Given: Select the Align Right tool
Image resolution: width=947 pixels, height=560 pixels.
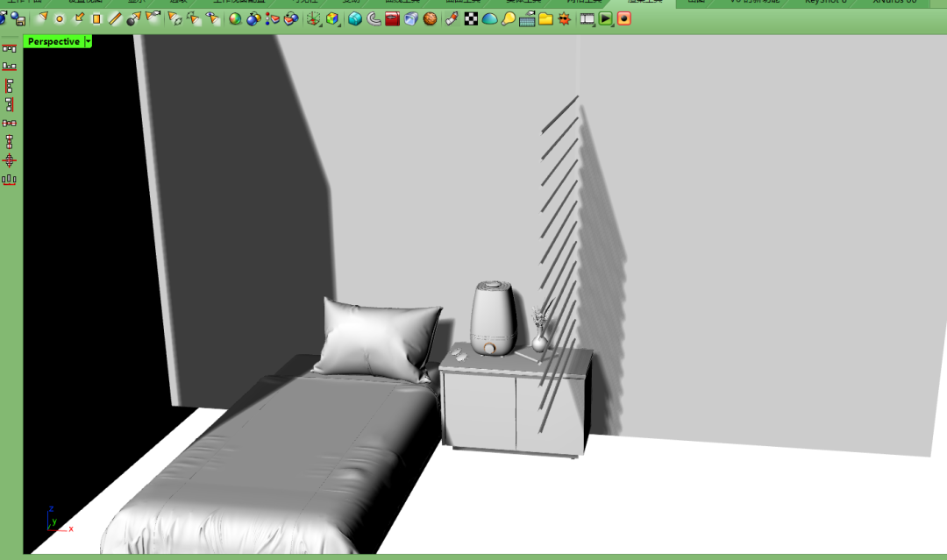Looking at the screenshot, I should (x=10, y=104).
